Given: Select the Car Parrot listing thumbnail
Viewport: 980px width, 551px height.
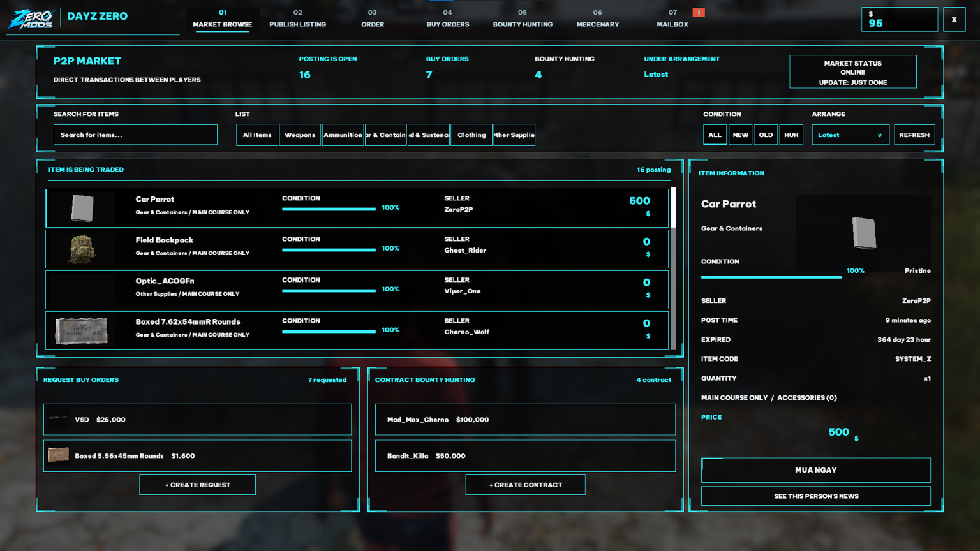Looking at the screenshot, I should pyautogui.click(x=82, y=208).
